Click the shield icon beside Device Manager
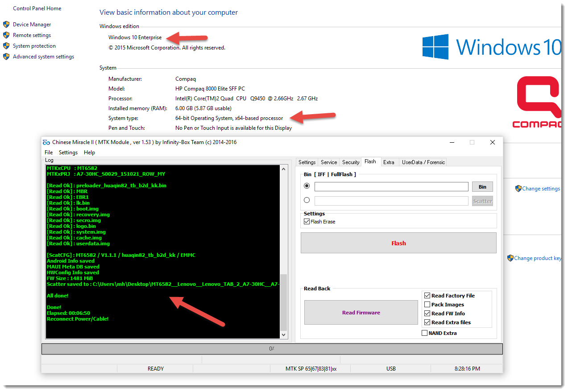 pos(6,25)
